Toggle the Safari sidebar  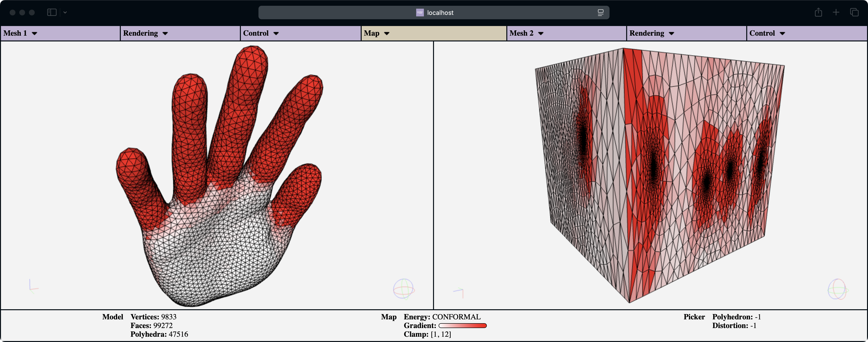(51, 12)
